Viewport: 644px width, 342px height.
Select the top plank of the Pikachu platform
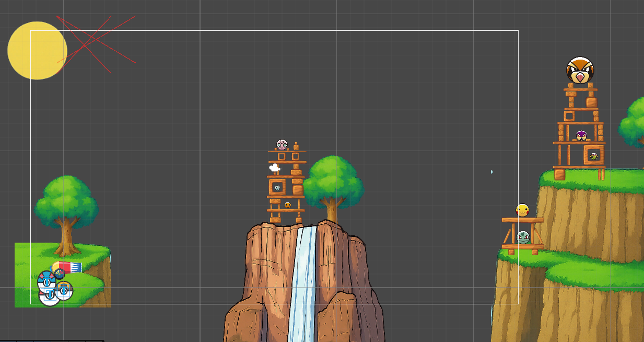pyautogui.click(x=522, y=220)
